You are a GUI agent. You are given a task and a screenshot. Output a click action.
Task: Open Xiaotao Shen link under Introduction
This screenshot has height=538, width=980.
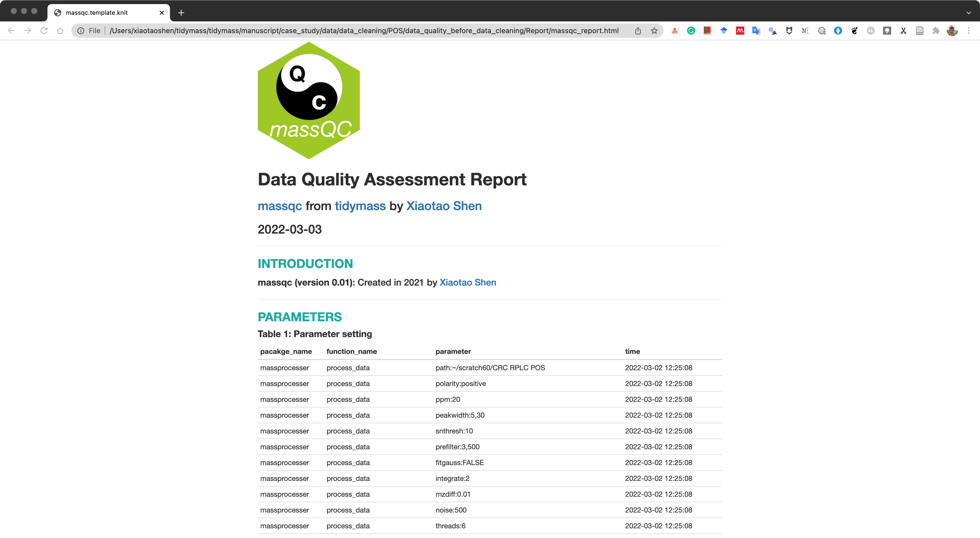point(468,283)
